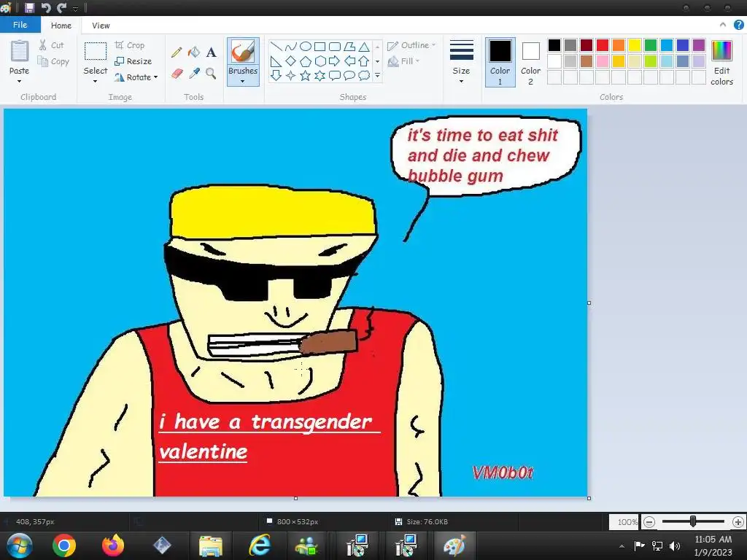Choose the Oval callout shape

click(x=349, y=75)
